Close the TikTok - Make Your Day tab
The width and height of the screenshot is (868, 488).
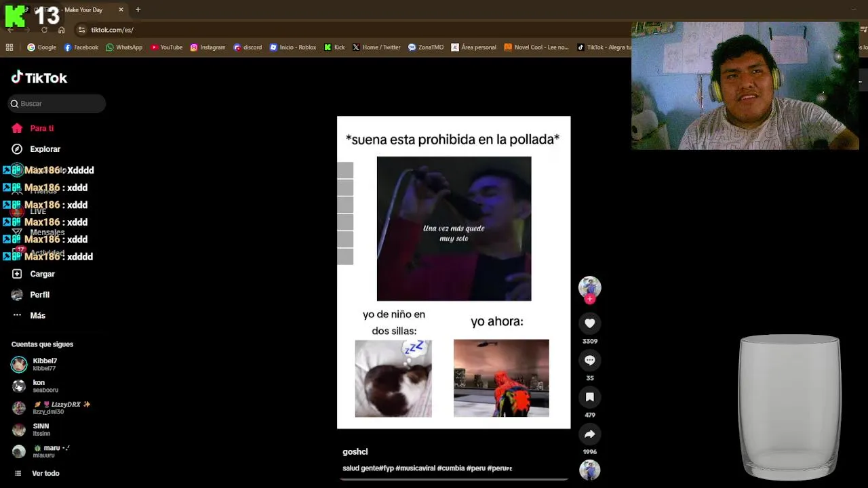[x=121, y=9]
